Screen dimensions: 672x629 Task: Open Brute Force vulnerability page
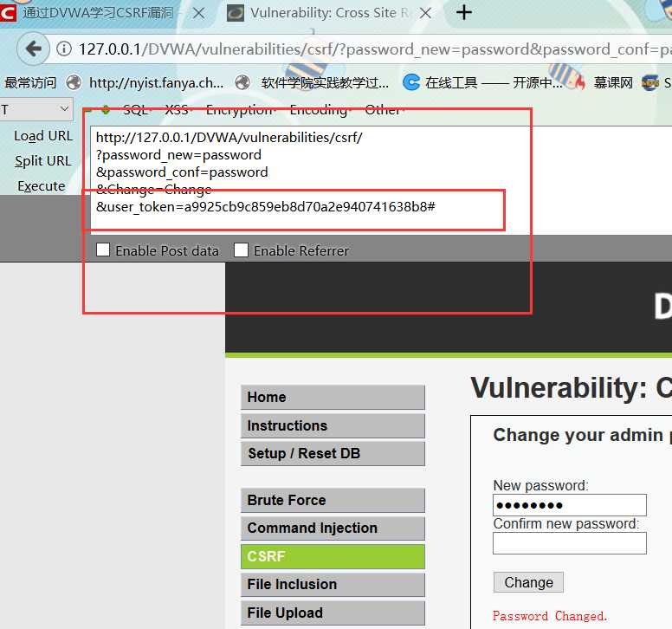pyautogui.click(x=333, y=500)
